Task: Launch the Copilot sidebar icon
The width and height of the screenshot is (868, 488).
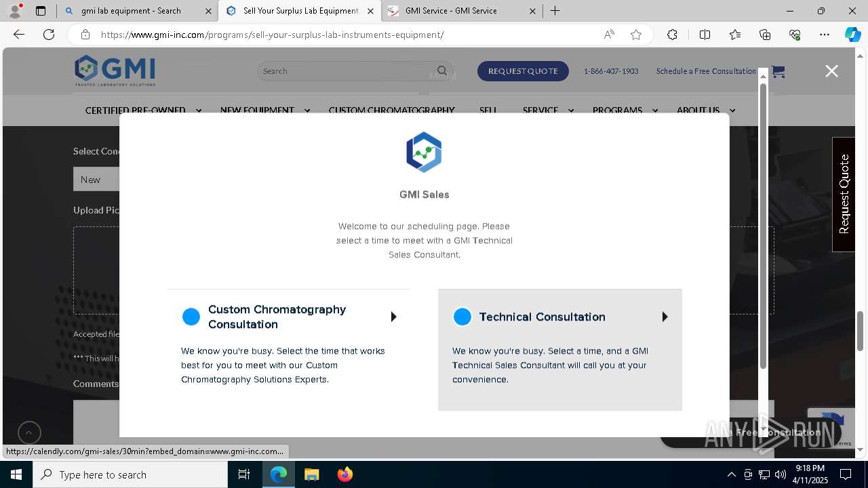Action: tap(852, 35)
